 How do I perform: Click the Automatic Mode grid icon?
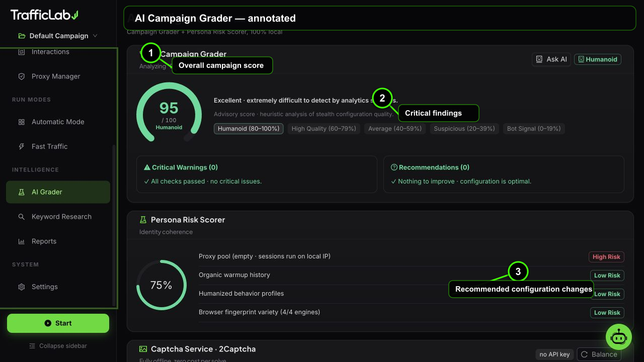pyautogui.click(x=21, y=122)
